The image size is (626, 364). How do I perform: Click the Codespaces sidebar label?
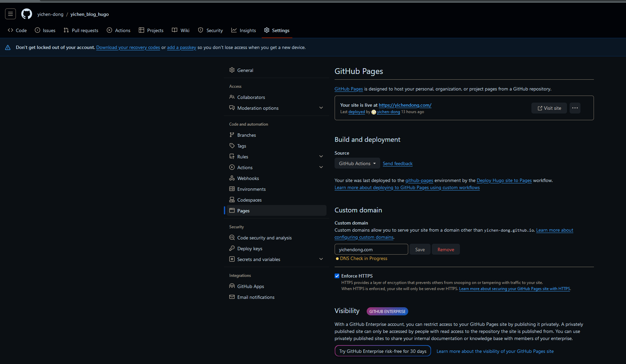[250, 200]
